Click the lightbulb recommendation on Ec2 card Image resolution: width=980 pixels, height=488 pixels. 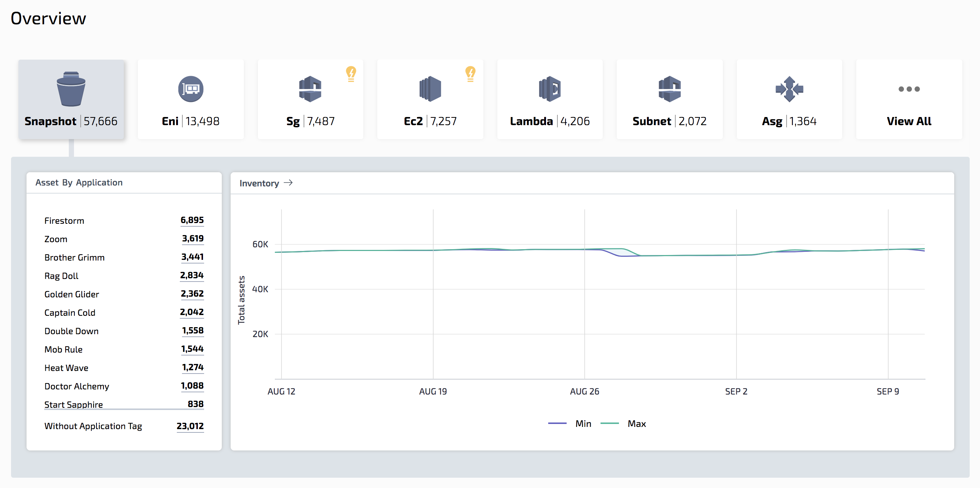tap(470, 73)
